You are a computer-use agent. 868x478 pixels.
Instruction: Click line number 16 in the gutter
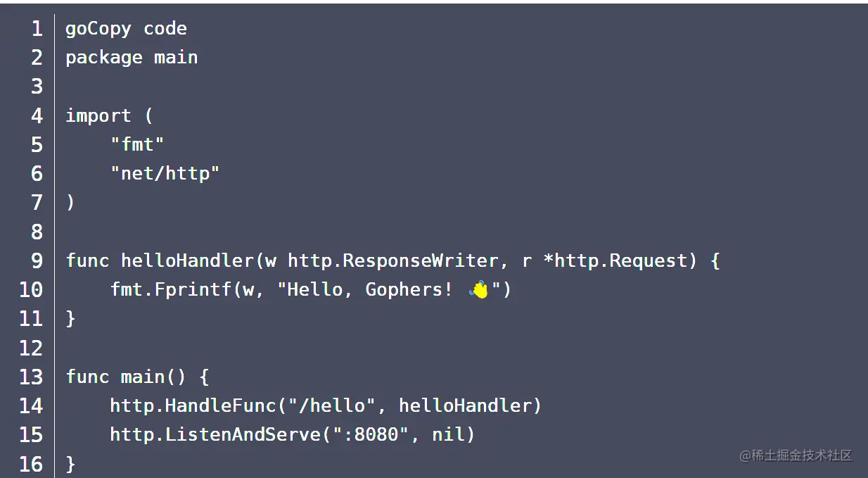coord(31,465)
